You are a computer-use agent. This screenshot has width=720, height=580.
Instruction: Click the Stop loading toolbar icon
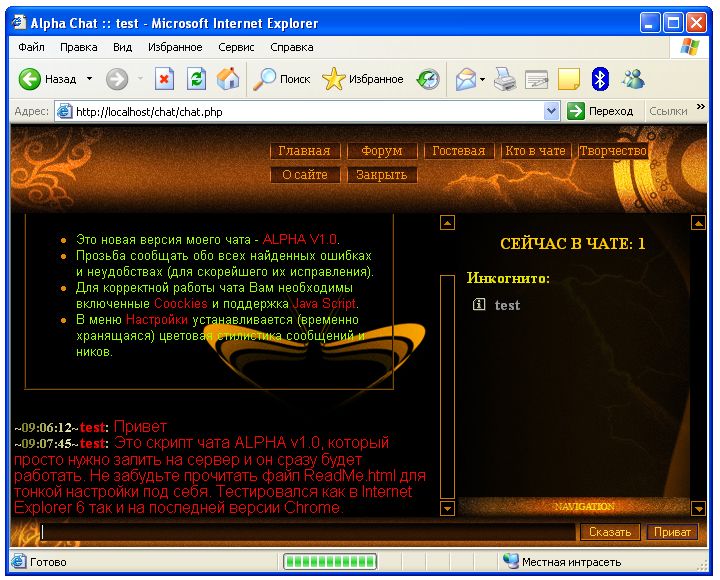pyautogui.click(x=165, y=79)
